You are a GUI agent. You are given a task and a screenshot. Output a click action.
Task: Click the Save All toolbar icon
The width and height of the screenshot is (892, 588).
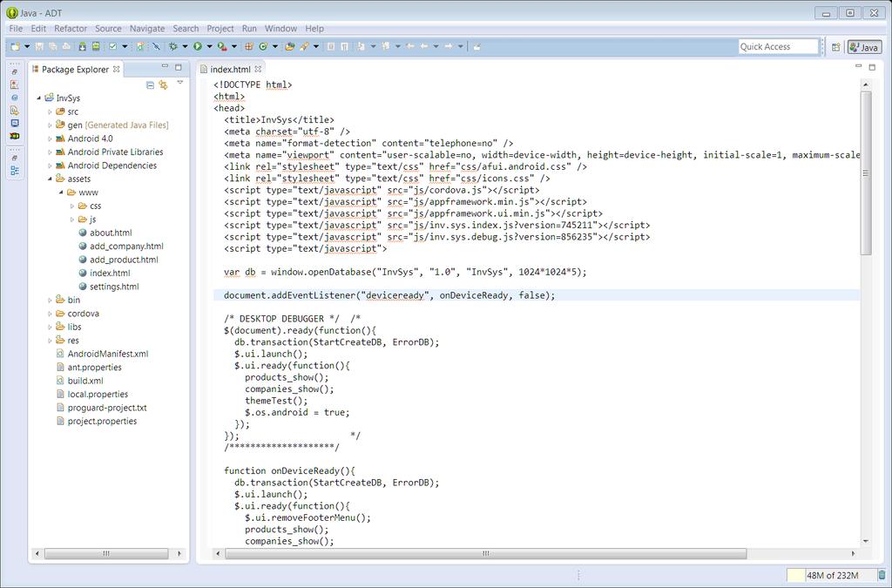point(53,47)
